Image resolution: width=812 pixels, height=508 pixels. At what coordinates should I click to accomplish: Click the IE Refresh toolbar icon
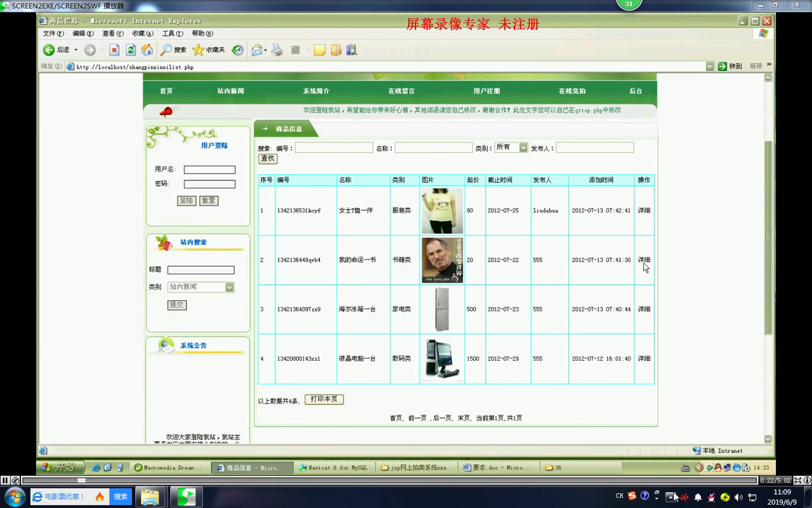pos(131,50)
